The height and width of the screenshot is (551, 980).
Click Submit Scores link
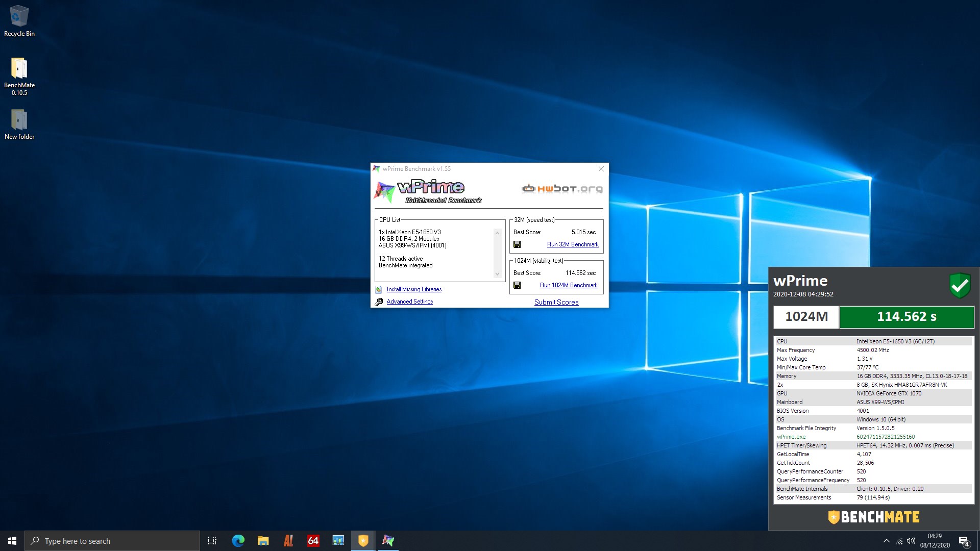click(556, 302)
